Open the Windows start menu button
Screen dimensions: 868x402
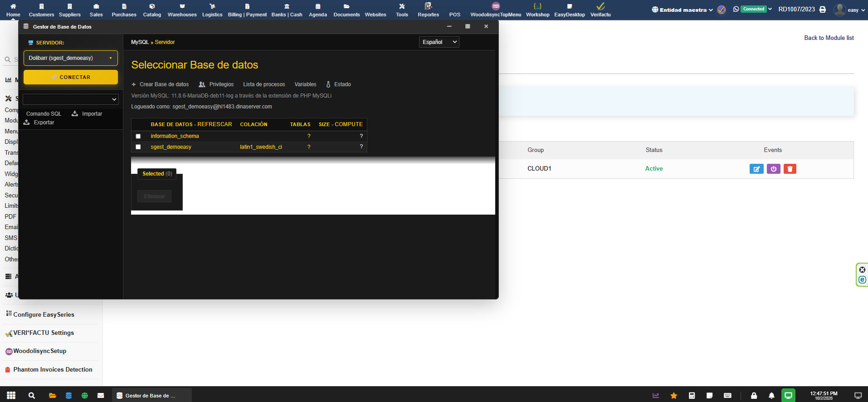tap(11, 395)
